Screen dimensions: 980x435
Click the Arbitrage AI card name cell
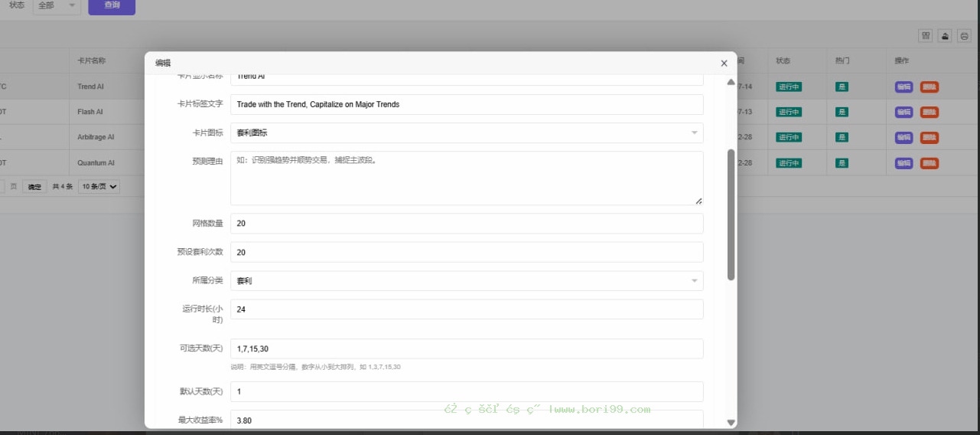[96, 137]
